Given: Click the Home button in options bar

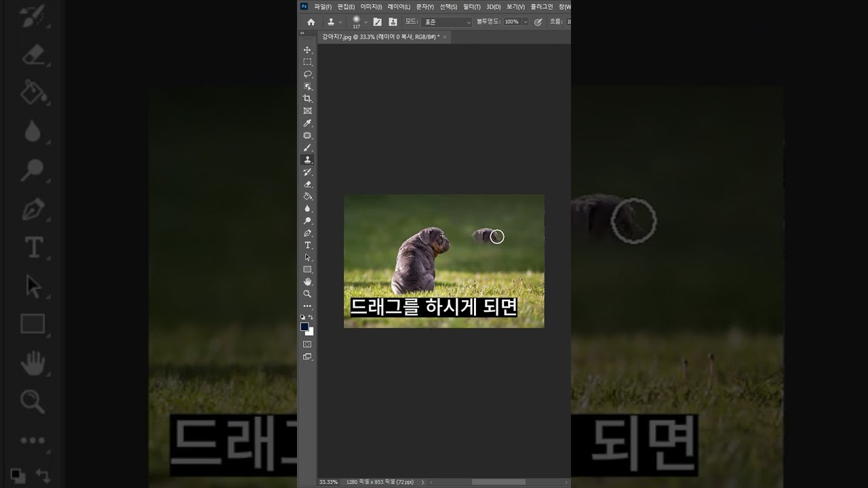Looking at the screenshot, I should coord(311,22).
